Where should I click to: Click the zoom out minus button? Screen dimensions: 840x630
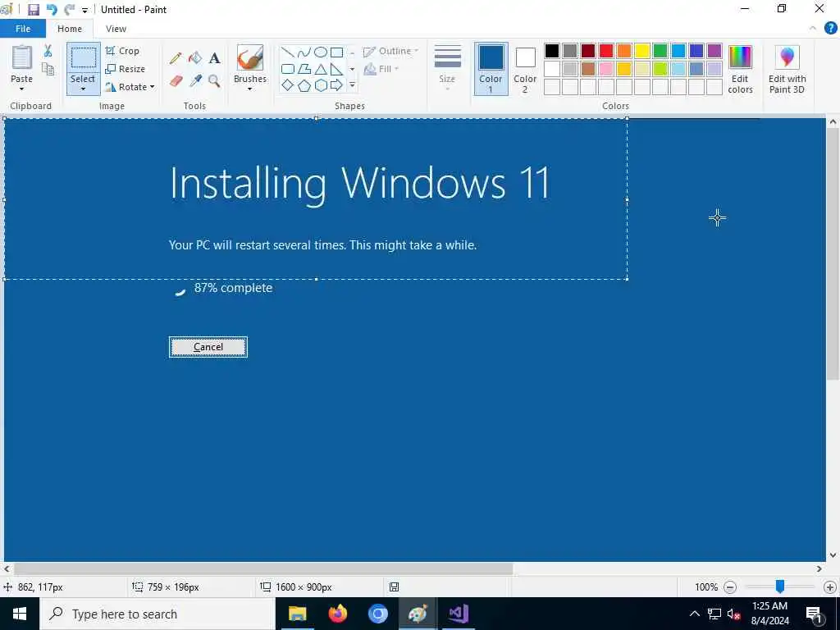pyautogui.click(x=729, y=587)
